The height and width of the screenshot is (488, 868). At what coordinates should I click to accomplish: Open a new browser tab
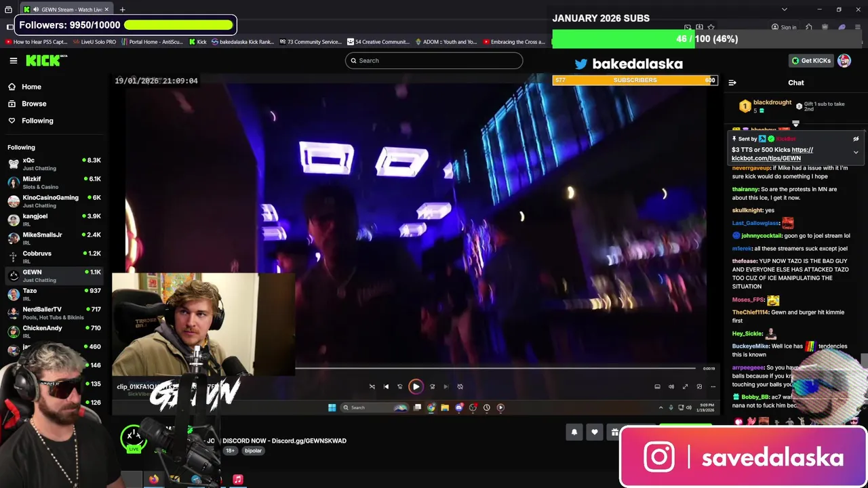pyautogui.click(x=122, y=9)
